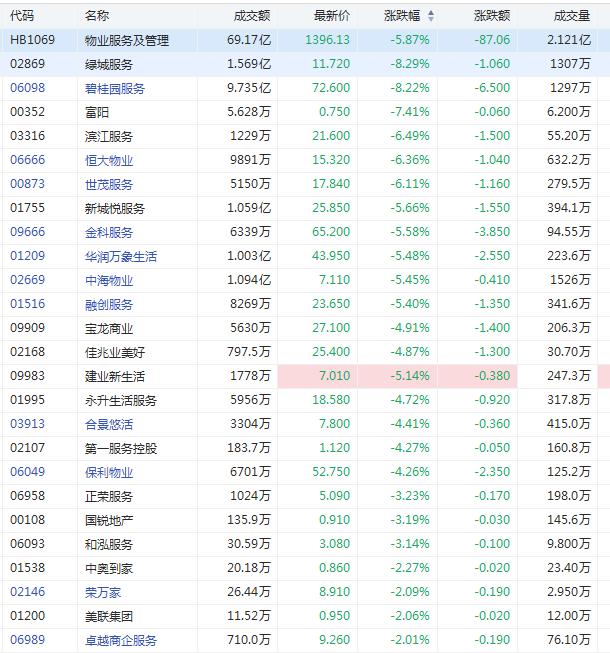610x653 pixels.
Task: Select the 新城悦服务 row name
Action: click(x=115, y=208)
